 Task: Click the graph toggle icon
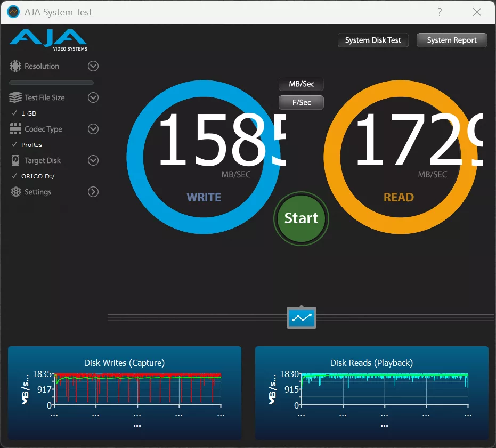click(302, 318)
